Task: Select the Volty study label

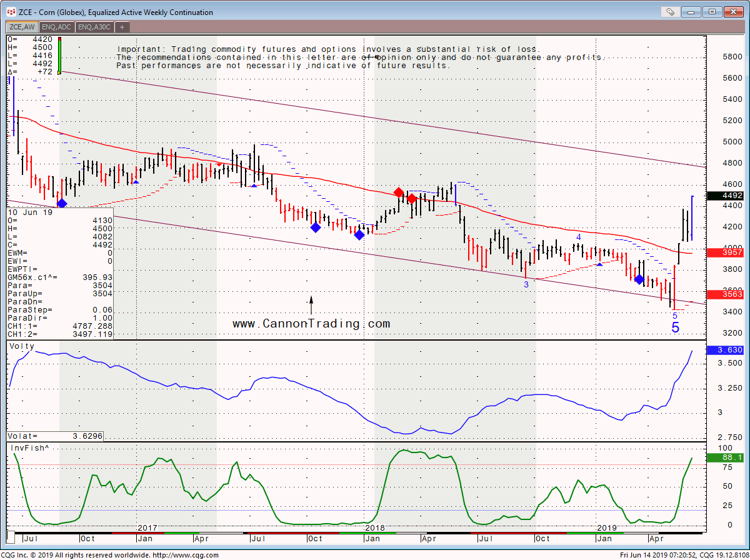Action: (22, 346)
